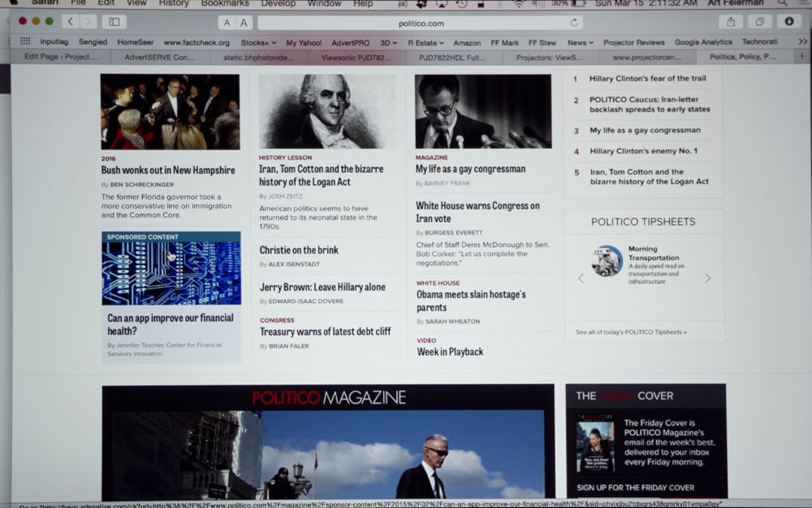Viewport: 812px width, 508px height.
Task: Open the My Yahoo! bookmark
Action: pyautogui.click(x=304, y=42)
